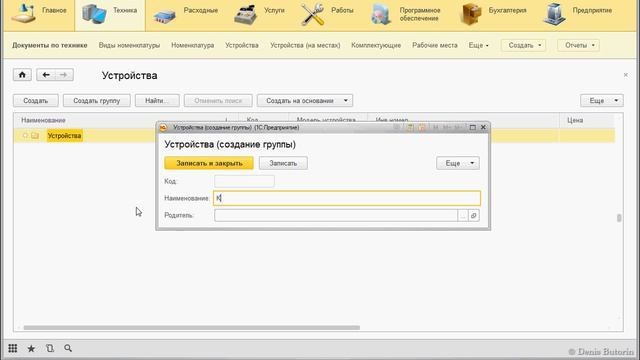The height and width of the screenshot is (360, 640).
Task: Open the Родитель field's open-link icon
Action: click(473, 216)
